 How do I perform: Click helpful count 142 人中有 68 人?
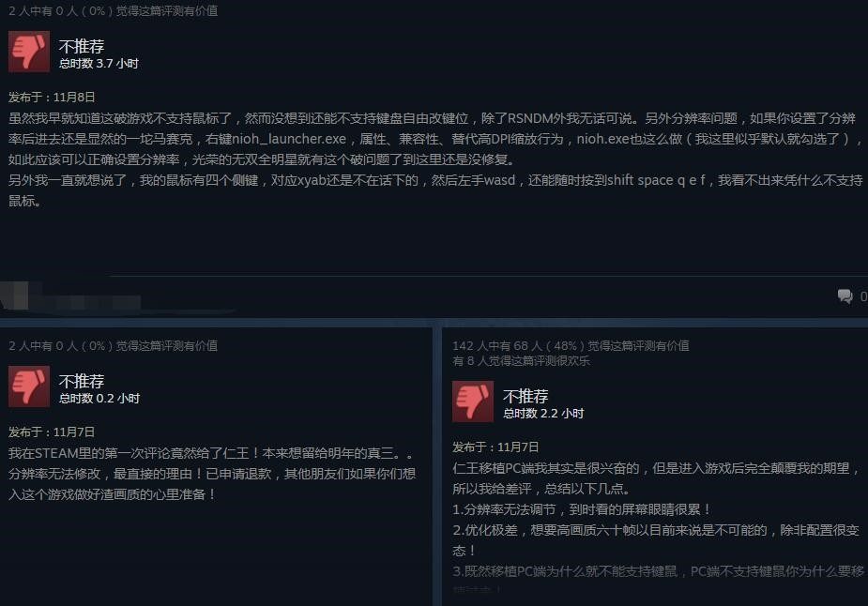tap(571, 346)
